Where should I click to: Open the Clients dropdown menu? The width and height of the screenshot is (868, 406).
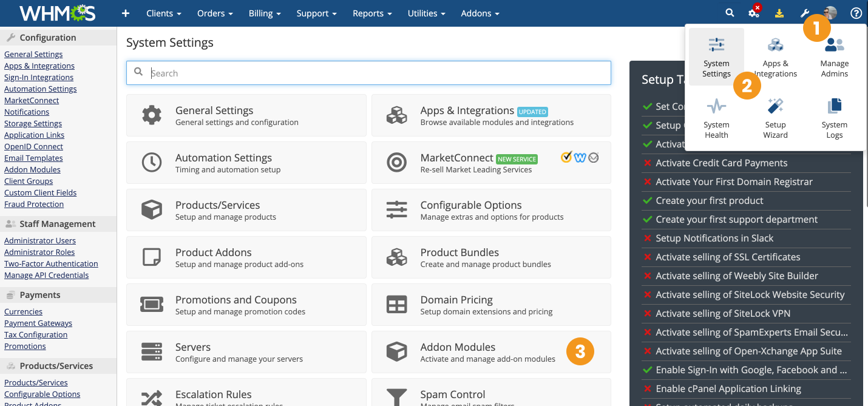[x=164, y=13]
